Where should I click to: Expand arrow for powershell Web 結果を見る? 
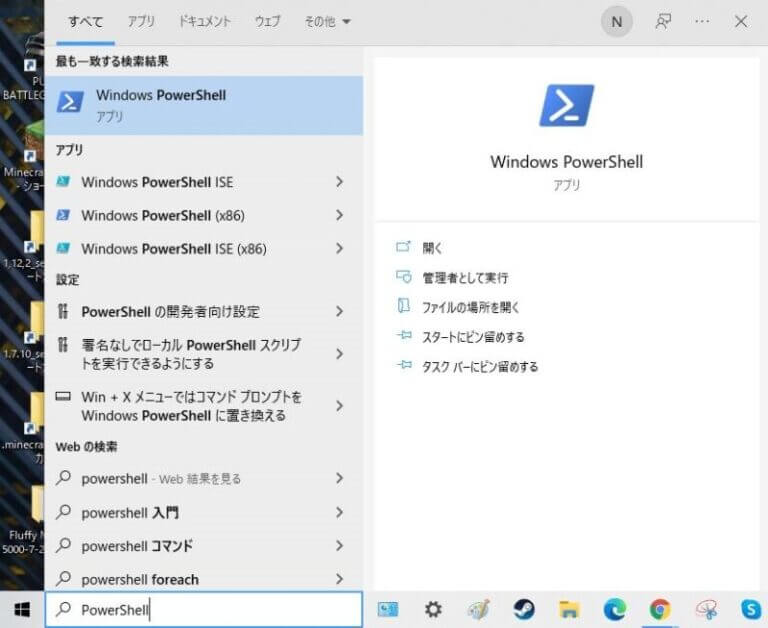(339, 479)
